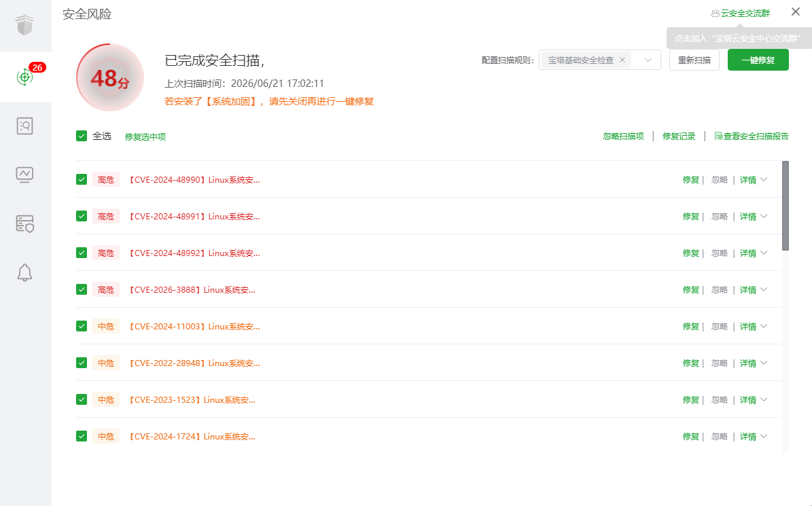Click 修复 for CVE-2024-48991
812x506 pixels.
tap(691, 216)
